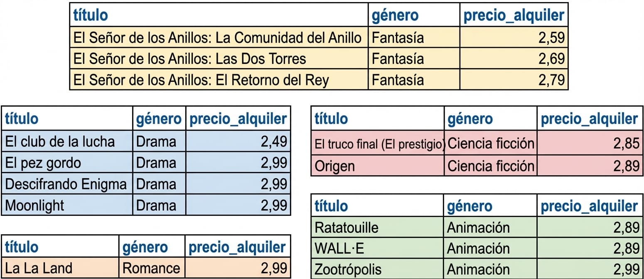Viewport: 644px width, 279px height.
Task: Click the Descifrando Enigma title cell
Action: click(x=67, y=184)
